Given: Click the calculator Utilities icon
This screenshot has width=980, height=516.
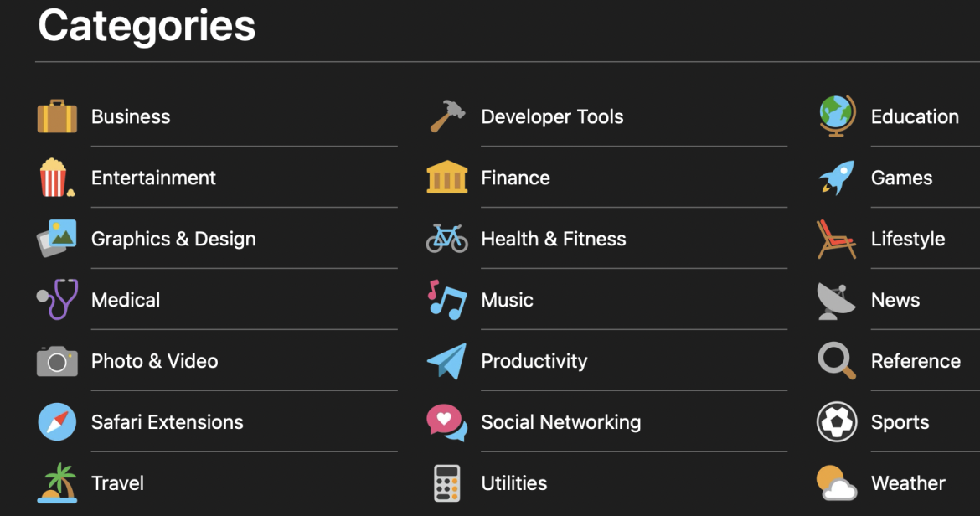Looking at the screenshot, I should (446, 483).
